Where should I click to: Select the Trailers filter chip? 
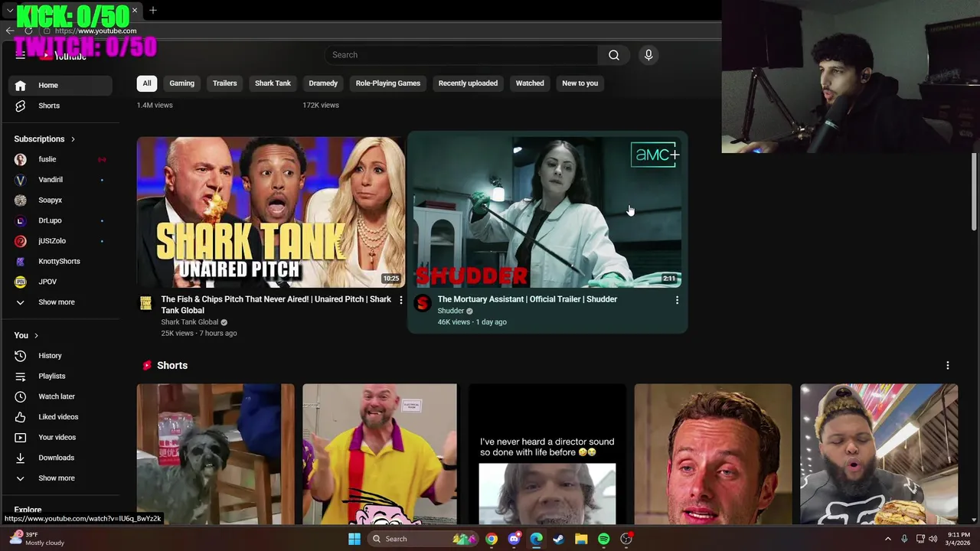(x=225, y=83)
